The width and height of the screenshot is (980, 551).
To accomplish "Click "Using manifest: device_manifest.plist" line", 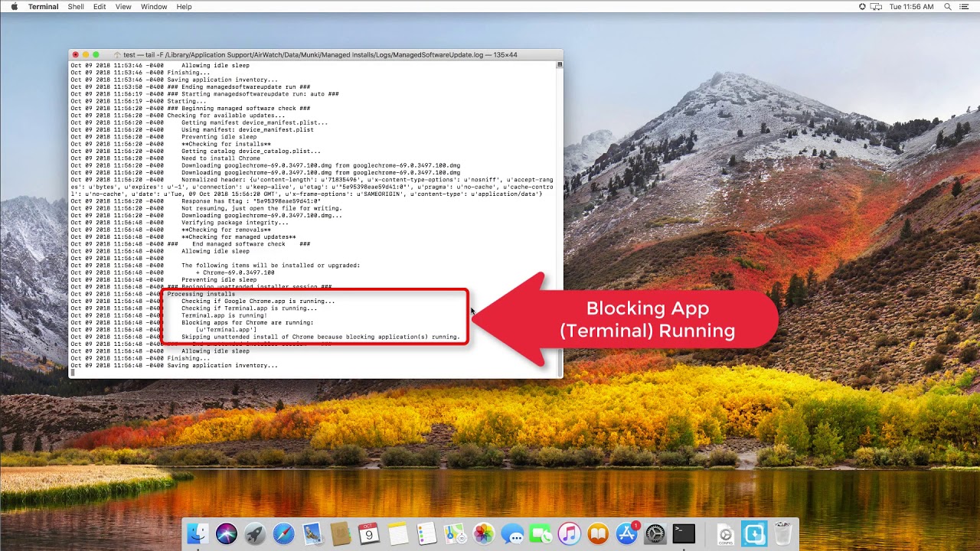I will point(247,129).
